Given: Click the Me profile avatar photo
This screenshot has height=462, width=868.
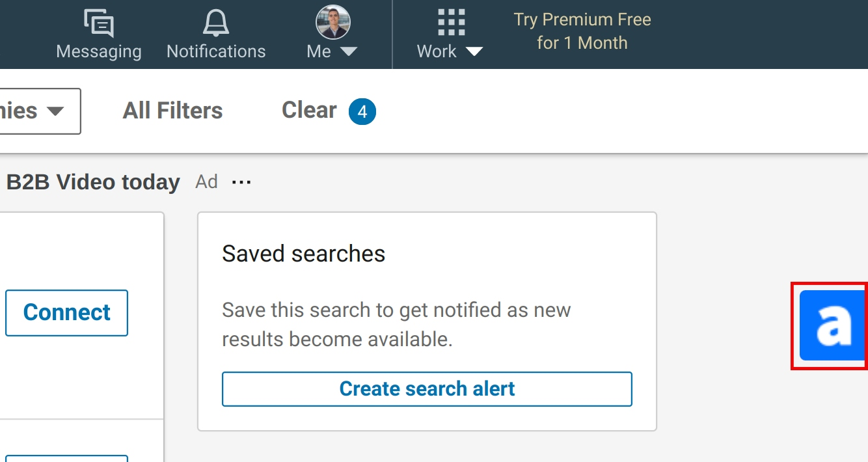Looking at the screenshot, I should point(333,22).
